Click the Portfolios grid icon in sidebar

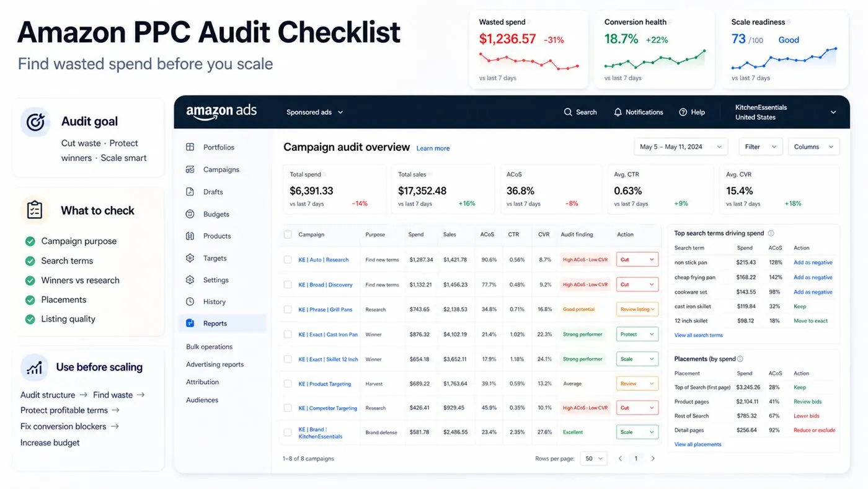tap(190, 147)
